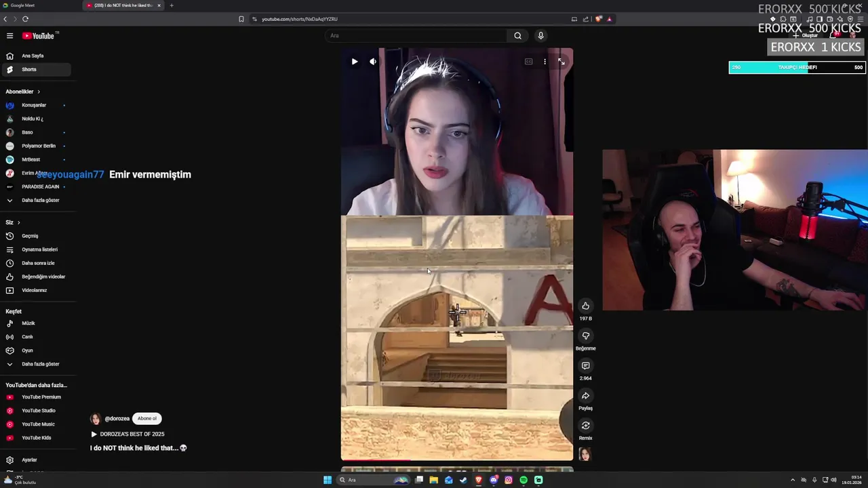Open PARADISE AGAIN subscription
Image resolution: width=868 pixels, height=488 pixels.
35,186
